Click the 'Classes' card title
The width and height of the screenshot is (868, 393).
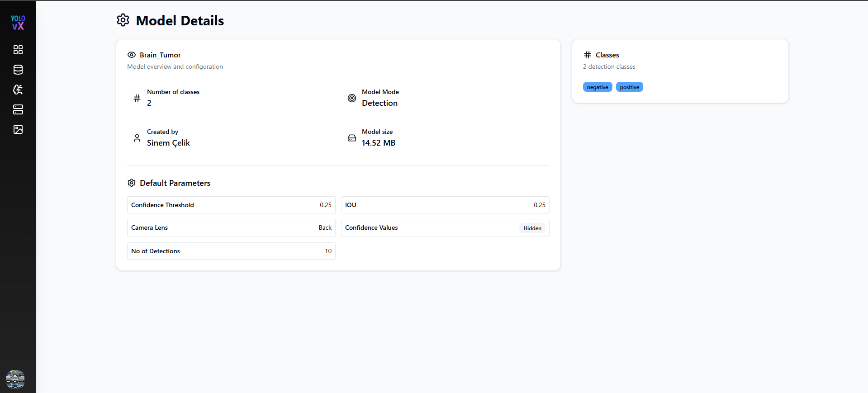pos(607,55)
